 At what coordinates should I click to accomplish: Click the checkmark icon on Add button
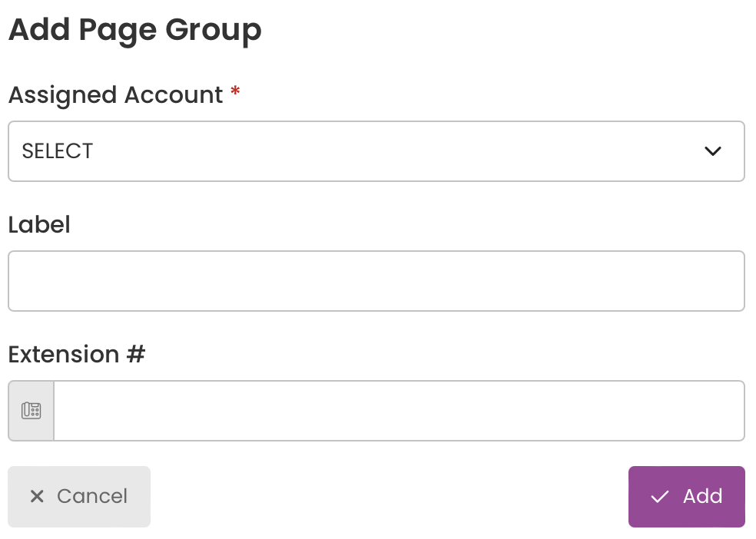point(659,497)
